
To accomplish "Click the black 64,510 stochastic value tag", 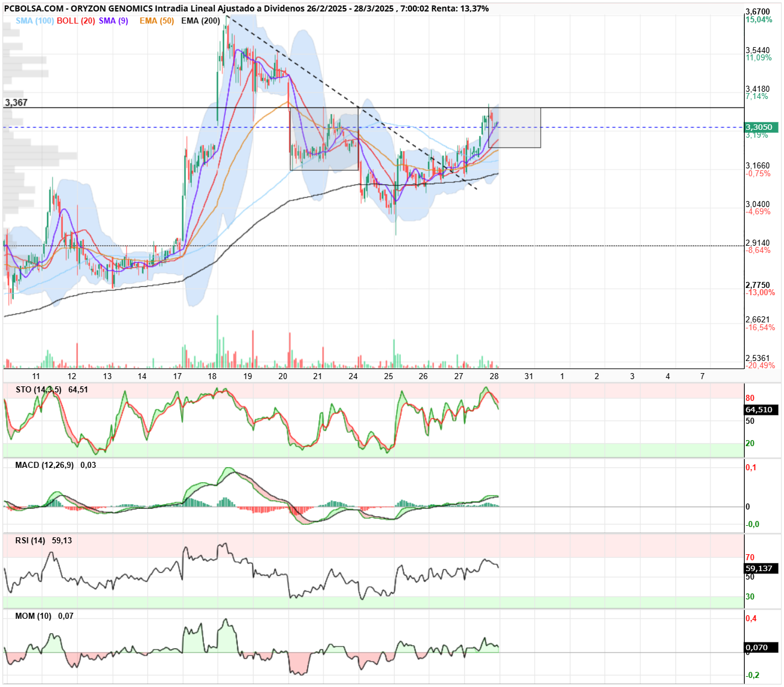I will 762,410.
